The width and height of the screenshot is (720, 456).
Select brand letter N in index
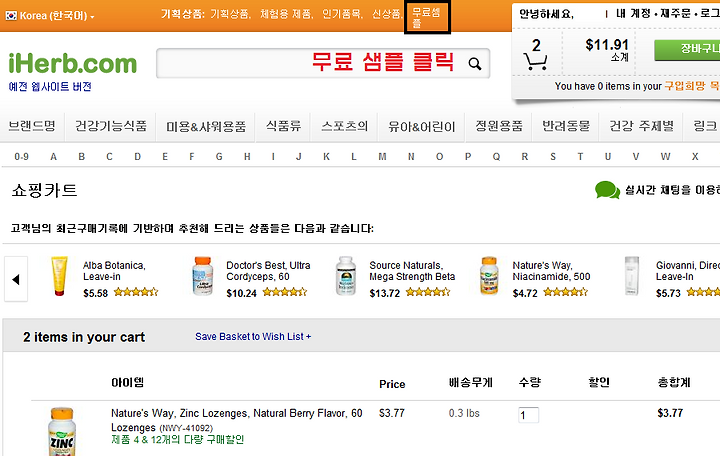coord(411,157)
